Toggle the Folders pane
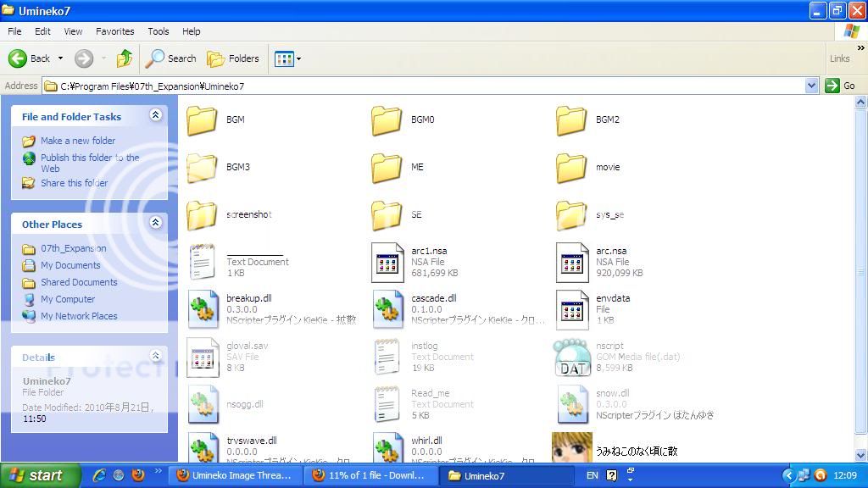 [x=233, y=58]
